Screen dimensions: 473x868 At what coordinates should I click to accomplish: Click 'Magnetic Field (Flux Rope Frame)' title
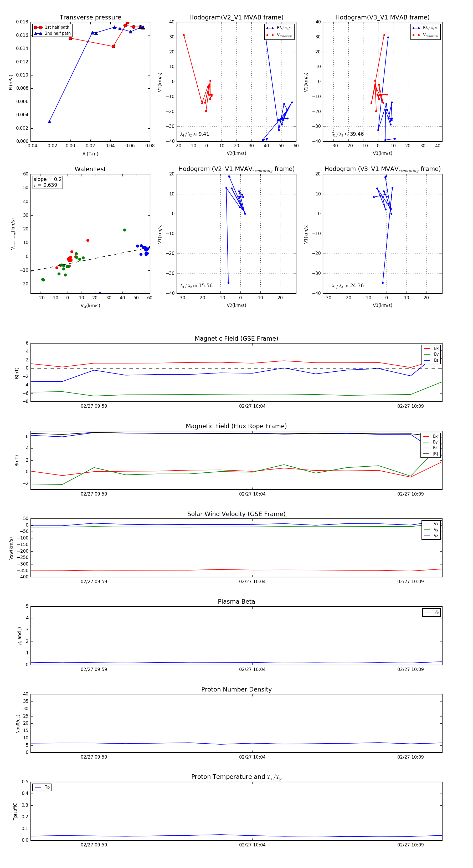(236, 426)
